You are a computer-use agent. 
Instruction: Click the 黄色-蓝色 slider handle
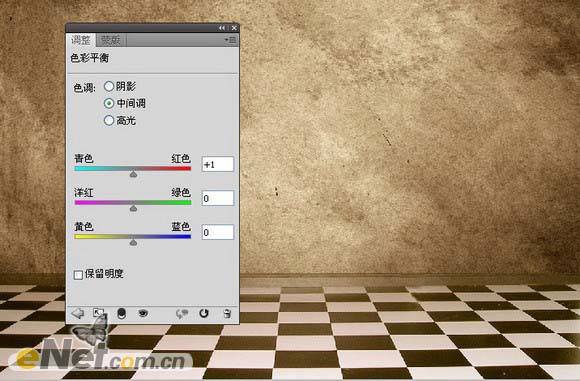134,242
